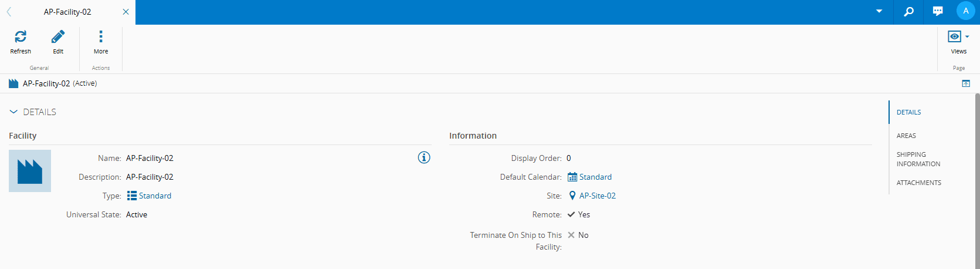The height and width of the screenshot is (269, 980).
Task: Go back using the left chevron
Action: click(x=9, y=12)
